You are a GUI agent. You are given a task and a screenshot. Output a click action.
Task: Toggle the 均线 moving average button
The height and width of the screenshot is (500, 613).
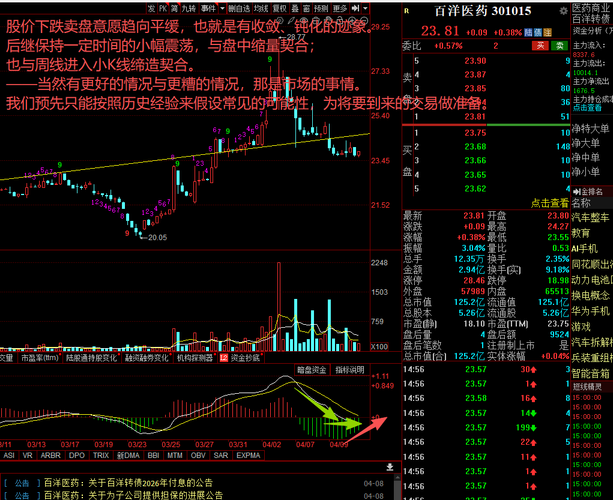[261, 8]
